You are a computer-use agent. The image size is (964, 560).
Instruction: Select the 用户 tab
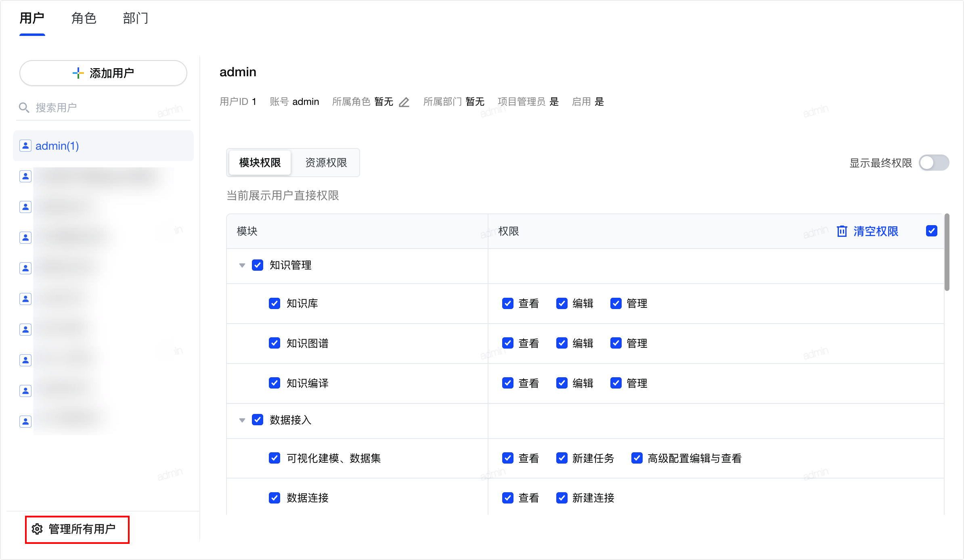(x=32, y=19)
